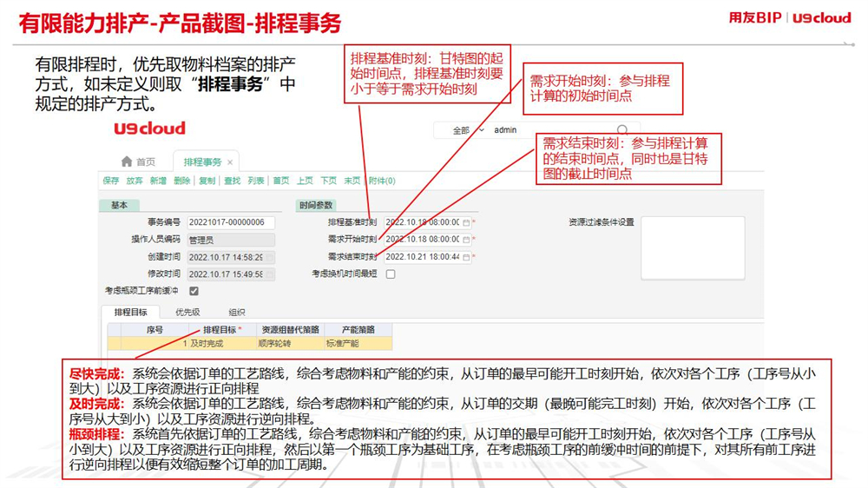The image size is (868, 488).
Task: Click the 时间参数 section header
Action: [x=316, y=205]
